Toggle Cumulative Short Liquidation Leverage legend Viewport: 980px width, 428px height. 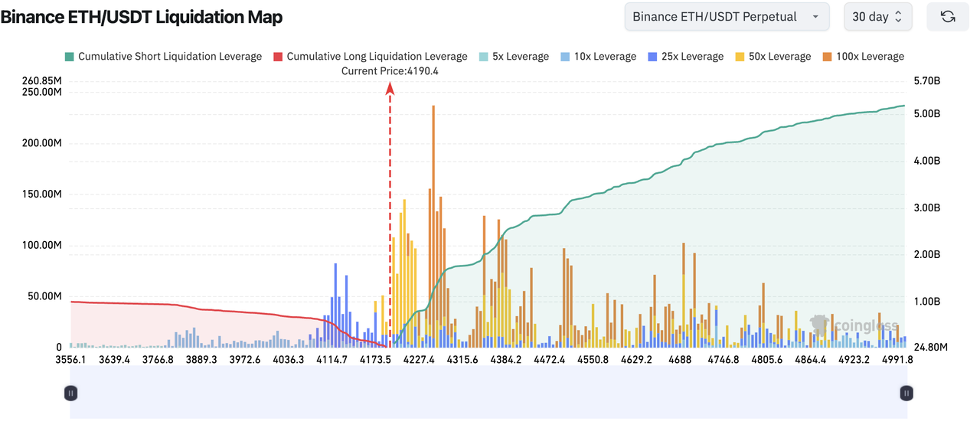[163, 57]
